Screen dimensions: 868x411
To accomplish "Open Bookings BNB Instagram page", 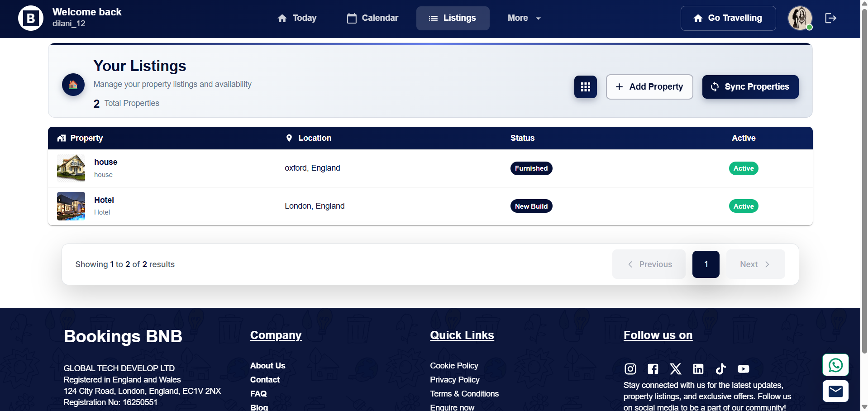I will point(630,369).
